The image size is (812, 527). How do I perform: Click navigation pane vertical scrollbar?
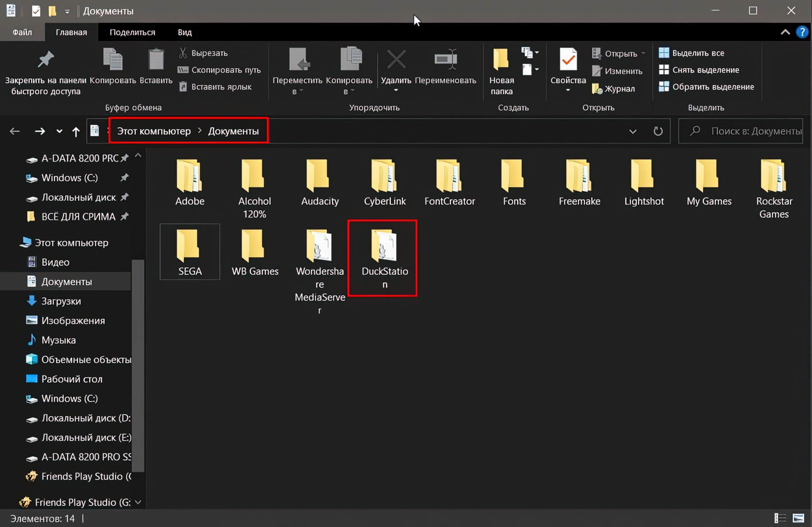pos(138,365)
